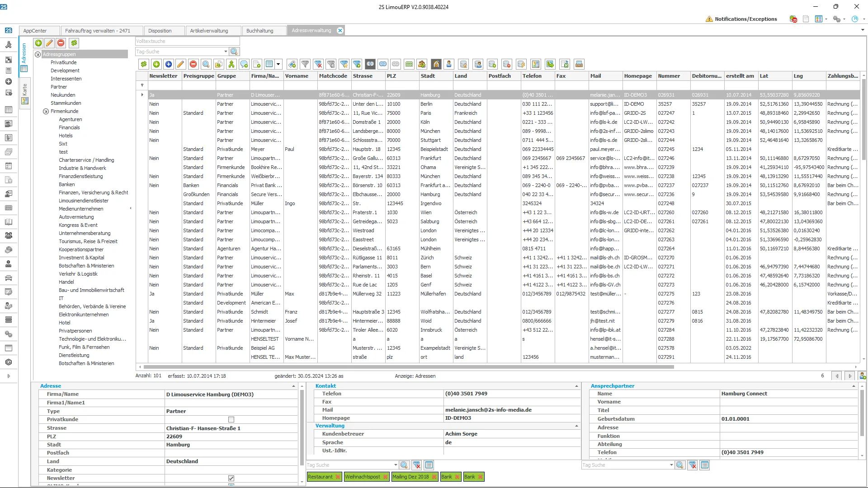This screenshot has width=868, height=488.
Task: Collapse the Verwaltung panel section
Action: (576, 426)
